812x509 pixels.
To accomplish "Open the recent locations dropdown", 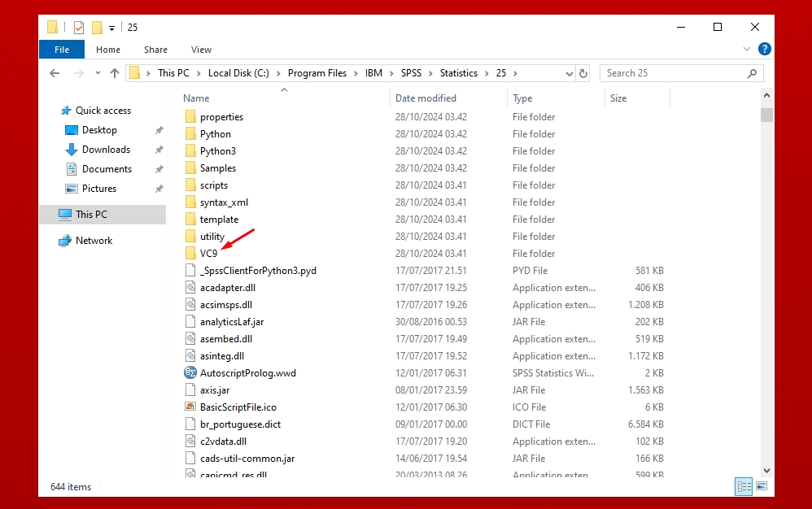I will tap(98, 73).
